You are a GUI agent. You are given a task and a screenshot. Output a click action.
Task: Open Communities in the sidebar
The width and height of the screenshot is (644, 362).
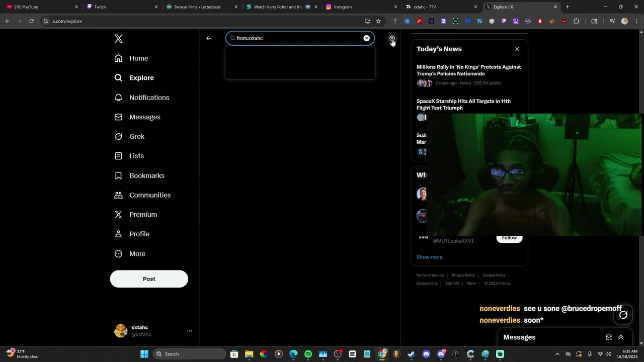[x=143, y=195]
